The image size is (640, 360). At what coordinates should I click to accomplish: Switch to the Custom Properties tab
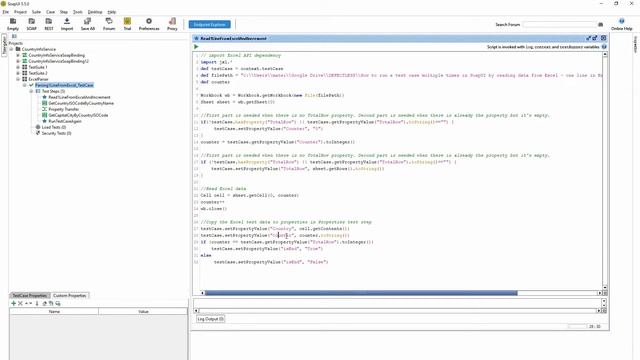tap(70, 295)
